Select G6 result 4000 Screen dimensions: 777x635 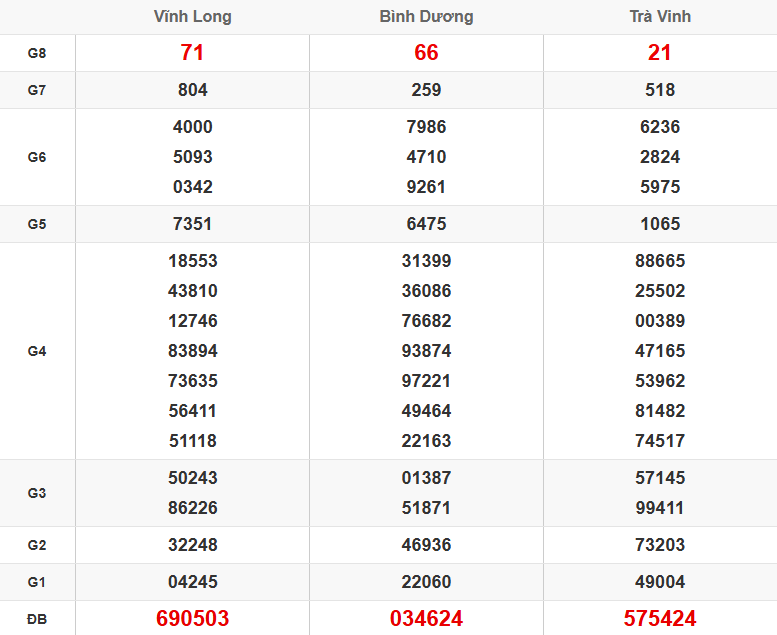(192, 127)
